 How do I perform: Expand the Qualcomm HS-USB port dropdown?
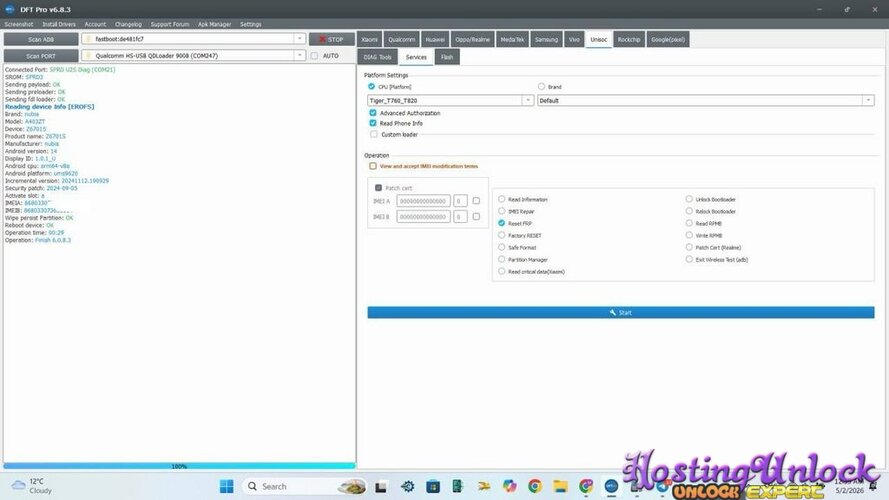coord(299,56)
